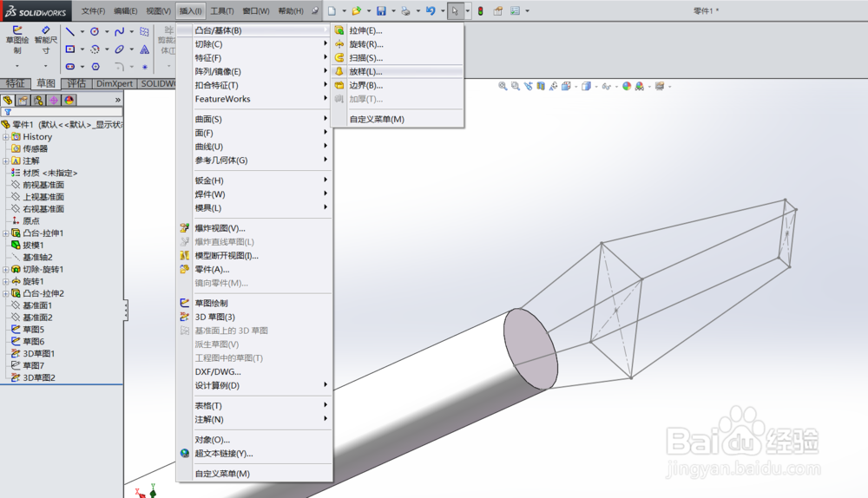Select the Straight Slot sketch tool
The image size is (868, 498).
[x=69, y=67]
